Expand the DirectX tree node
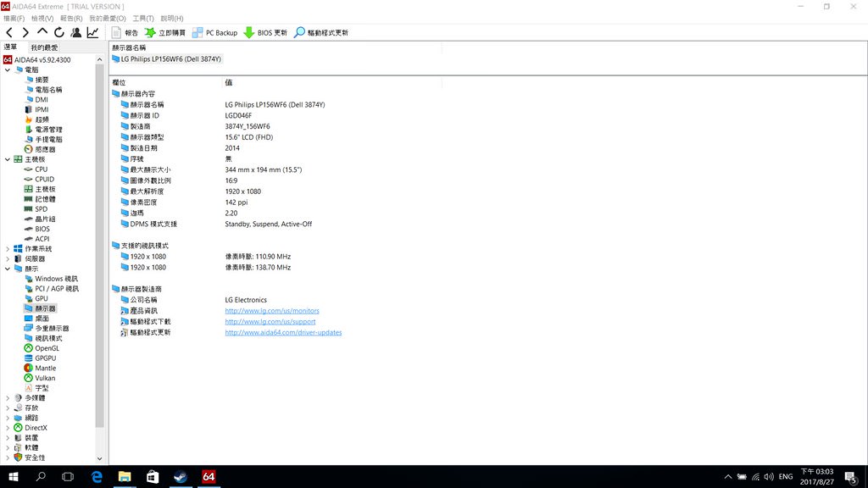The width and height of the screenshot is (868, 488). (8, 428)
